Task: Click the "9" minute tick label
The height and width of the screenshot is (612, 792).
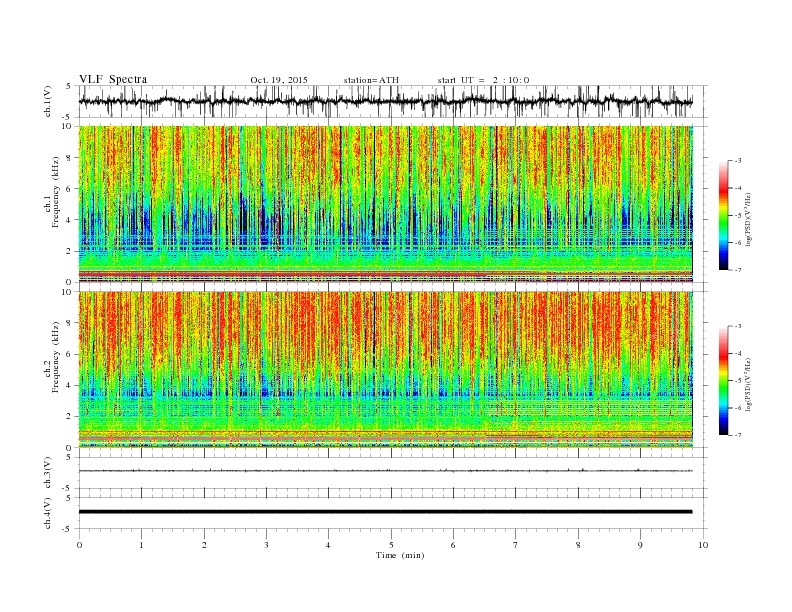Action: click(640, 545)
